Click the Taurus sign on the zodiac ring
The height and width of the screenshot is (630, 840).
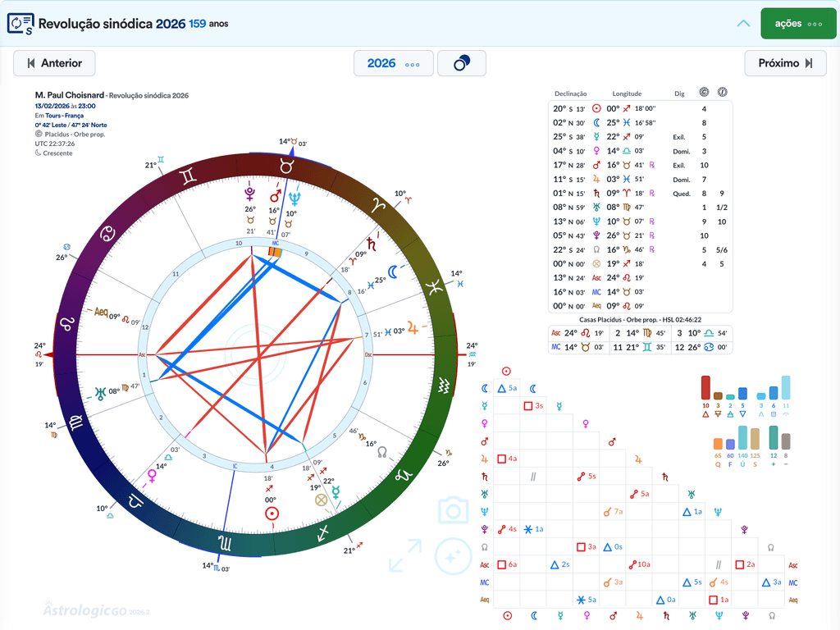tap(286, 167)
